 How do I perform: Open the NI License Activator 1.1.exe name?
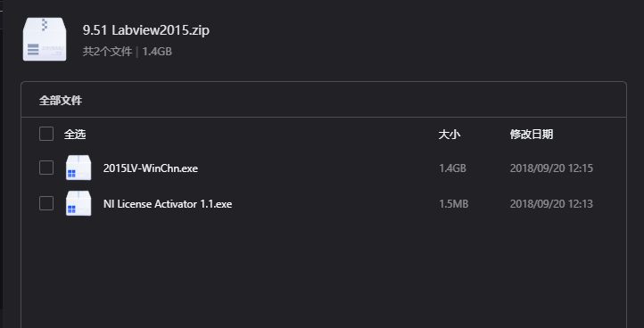pos(168,204)
